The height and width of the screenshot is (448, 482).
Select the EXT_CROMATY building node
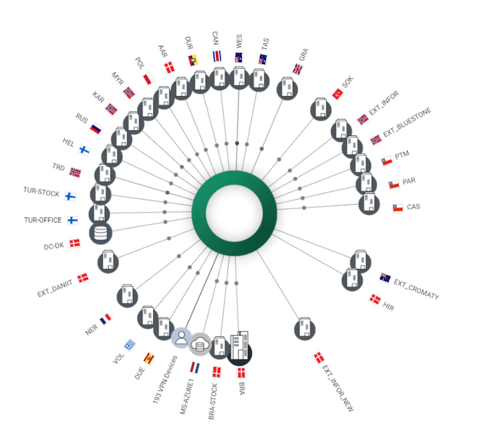coord(361,261)
